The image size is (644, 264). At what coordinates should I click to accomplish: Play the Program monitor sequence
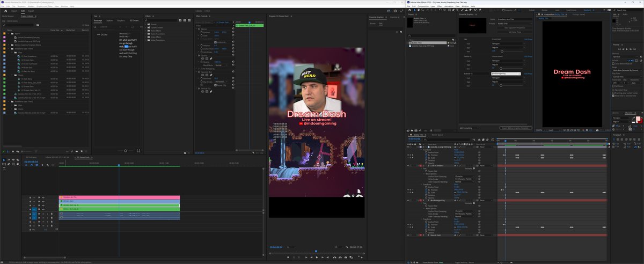click(x=317, y=258)
